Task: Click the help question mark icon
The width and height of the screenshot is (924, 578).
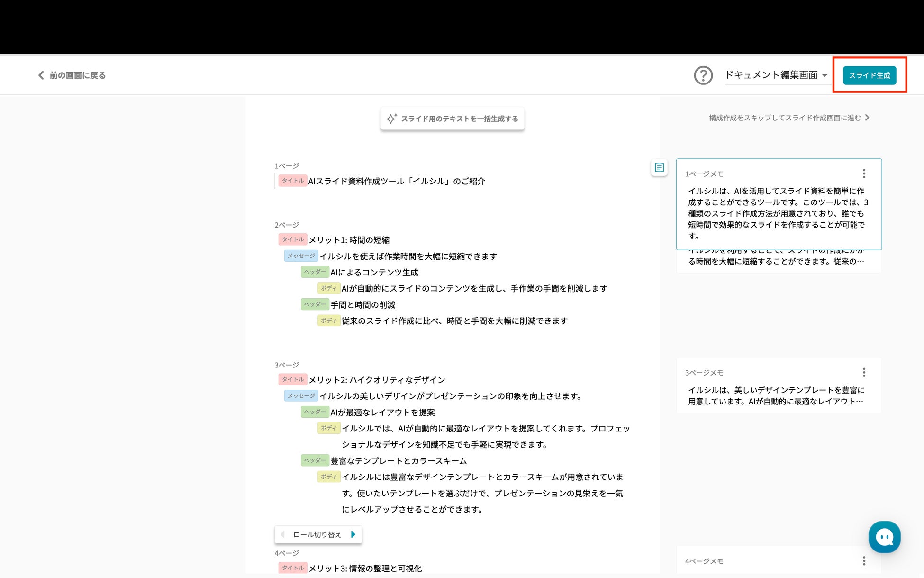Action: (x=703, y=75)
